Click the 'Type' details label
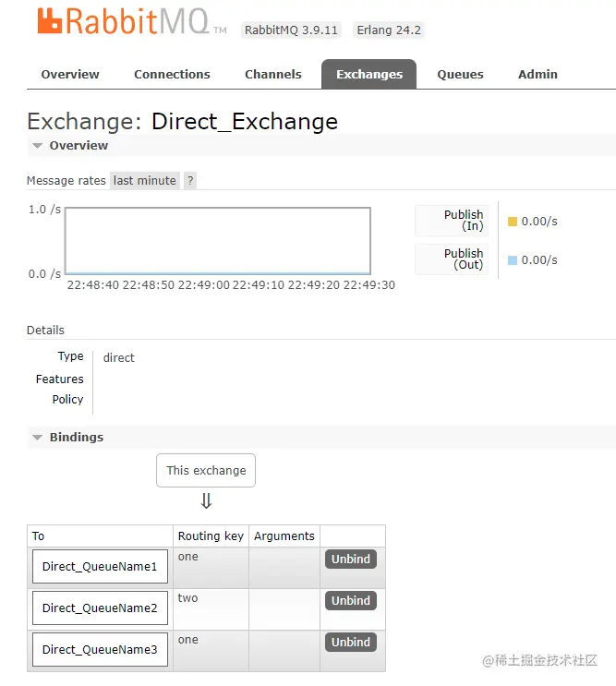This screenshot has width=616, height=686. click(70, 356)
